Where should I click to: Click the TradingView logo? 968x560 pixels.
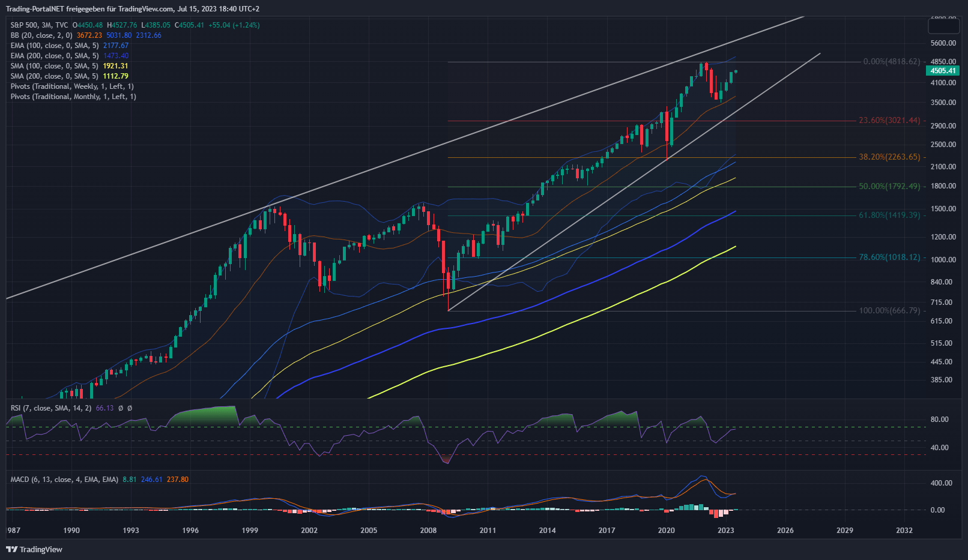pyautogui.click(x=34, y=549)
